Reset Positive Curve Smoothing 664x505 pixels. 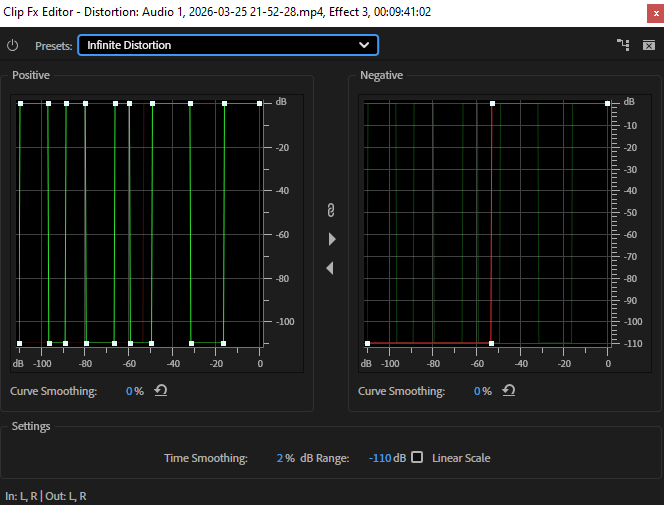[x=160, y=391]
